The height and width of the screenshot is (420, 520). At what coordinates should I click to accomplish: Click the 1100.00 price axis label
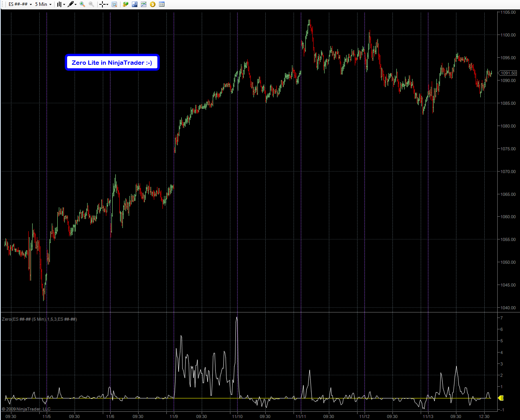508,35
